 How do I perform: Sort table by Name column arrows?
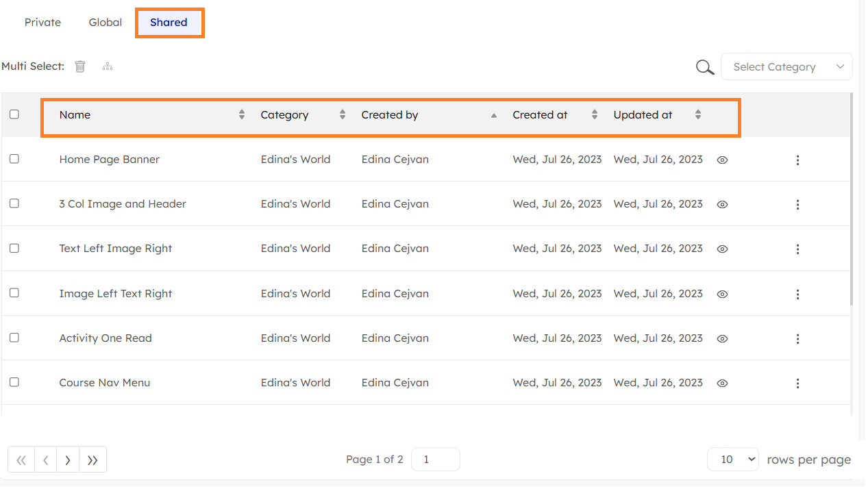(x=242, y=115)
